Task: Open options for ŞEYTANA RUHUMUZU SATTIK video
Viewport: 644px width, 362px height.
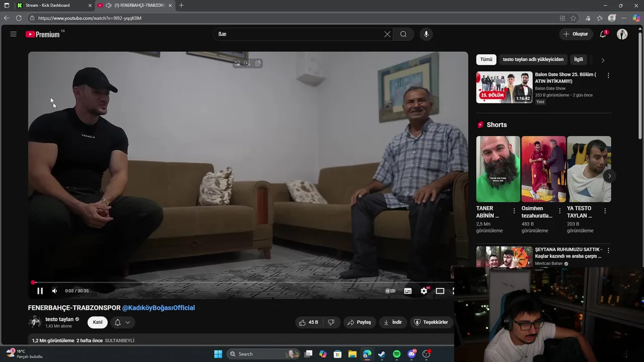Action: pos(608,250)
